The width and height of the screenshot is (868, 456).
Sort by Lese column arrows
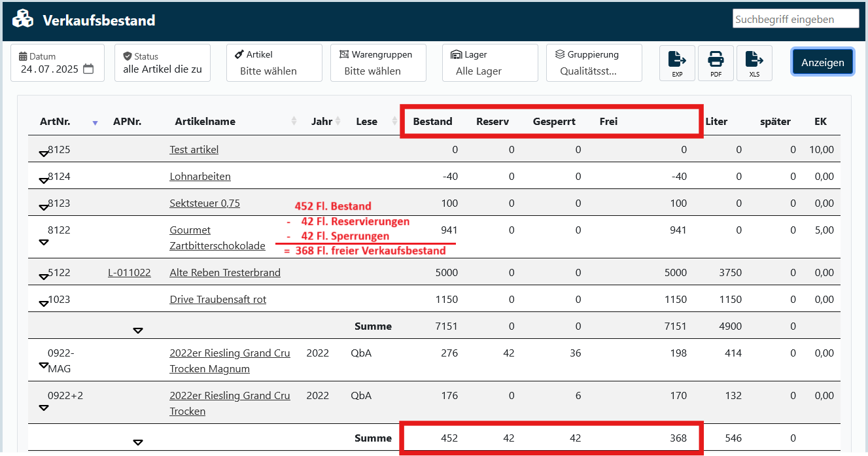click(394, 121)
